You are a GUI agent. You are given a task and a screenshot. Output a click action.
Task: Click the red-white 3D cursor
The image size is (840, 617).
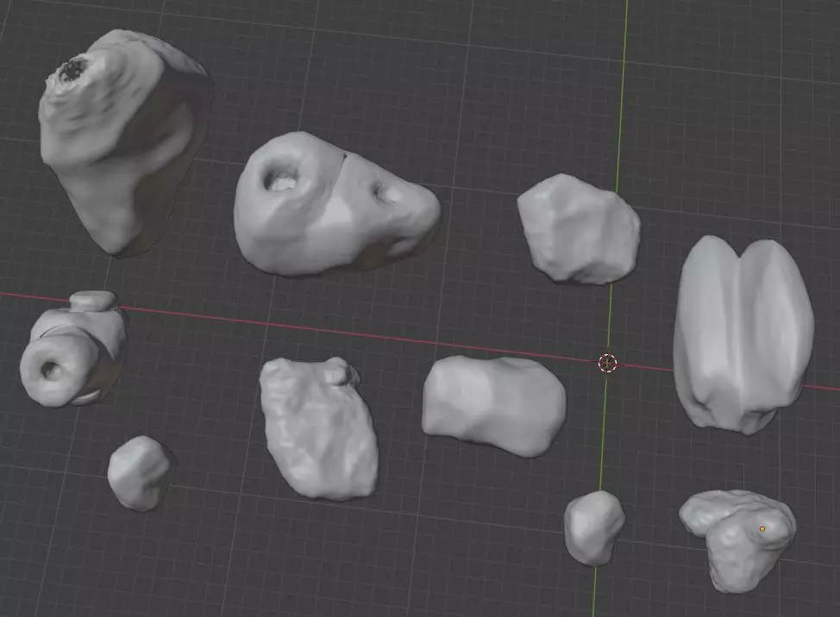pyautogui.click(x=607, y=364)
